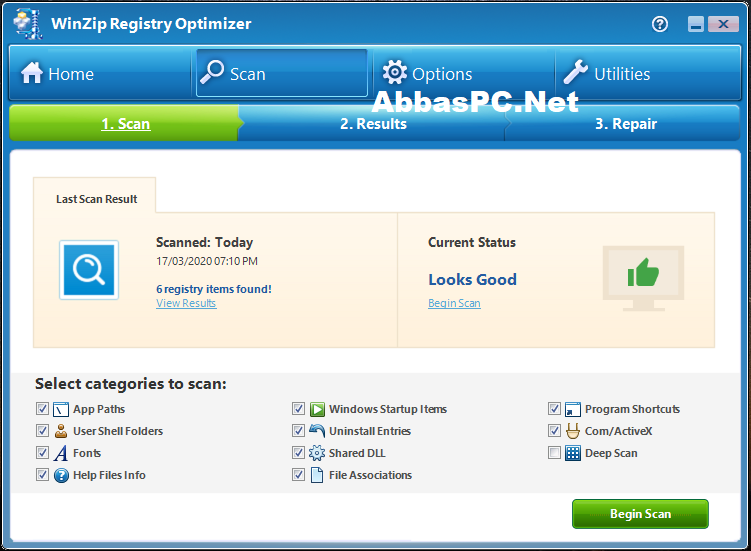
Task: Click the Home house icon
Action: pos(32,73)
